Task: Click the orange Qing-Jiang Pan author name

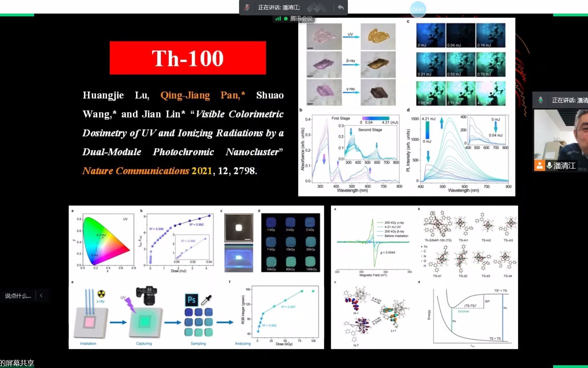Action: pyautogui.click(x=202, y=95)
